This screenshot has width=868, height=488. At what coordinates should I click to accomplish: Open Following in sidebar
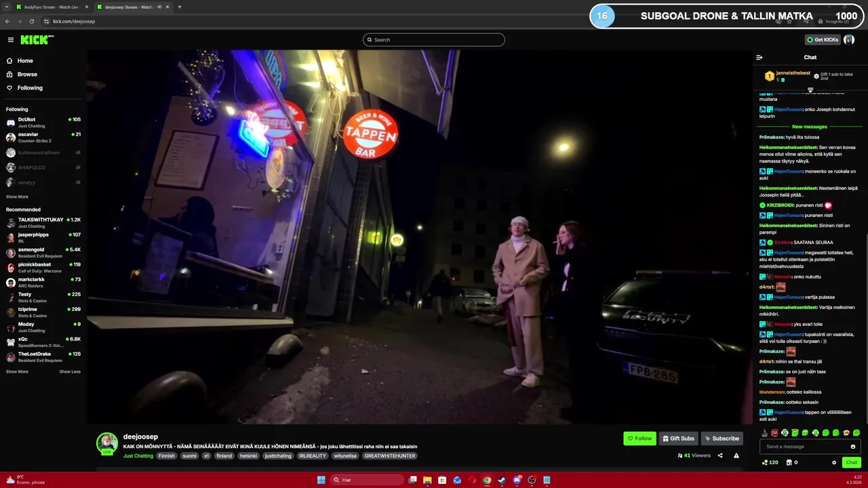pyautogui.click(x=30, y=87)
